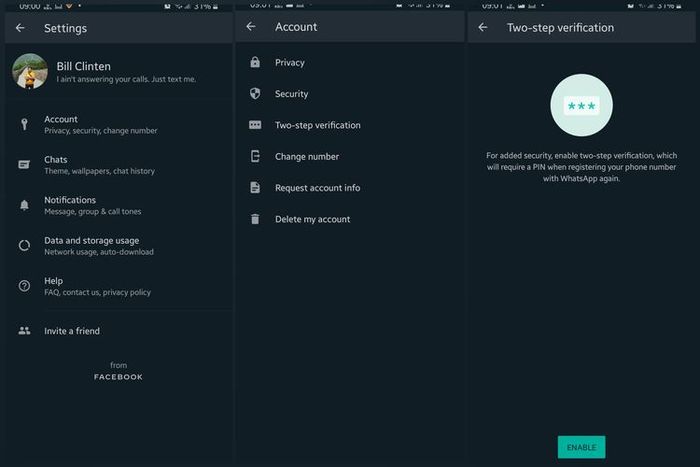The image size is (700, 467).
Task: Tap the Change number phone icon
Action: (255, 156)
